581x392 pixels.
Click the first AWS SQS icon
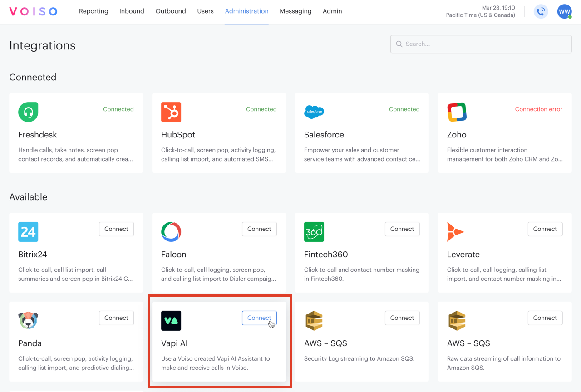click(x=314, y=321)
